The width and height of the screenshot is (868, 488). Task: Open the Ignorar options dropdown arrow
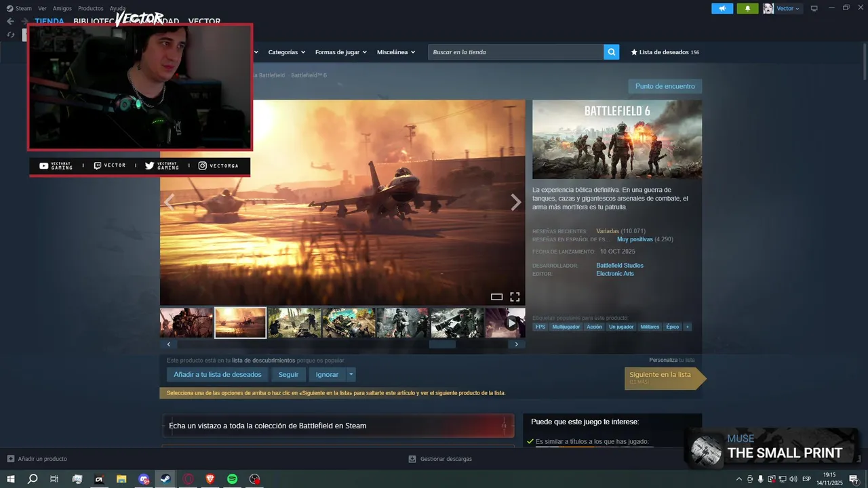351,374
